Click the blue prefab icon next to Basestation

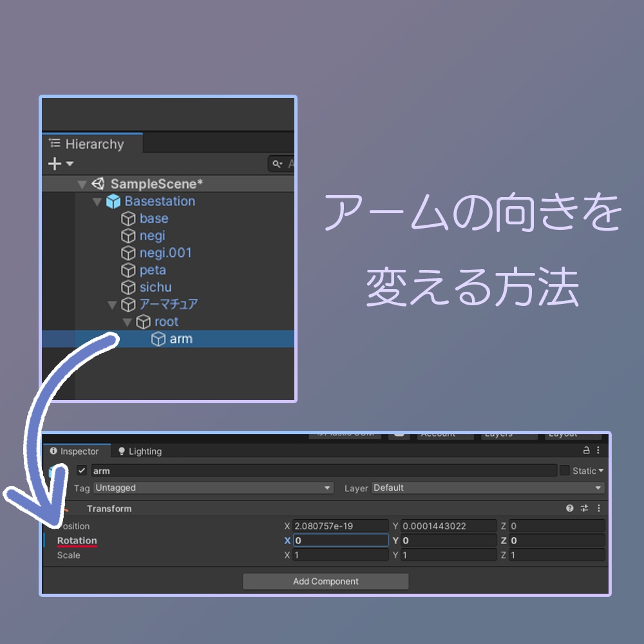[x=113, y=201]
